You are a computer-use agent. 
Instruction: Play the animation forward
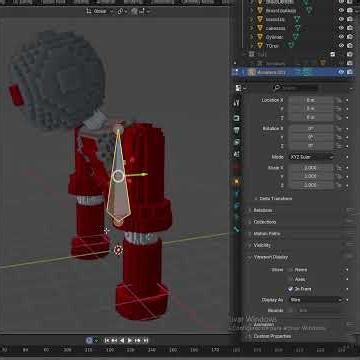click(x=130, y=340)
